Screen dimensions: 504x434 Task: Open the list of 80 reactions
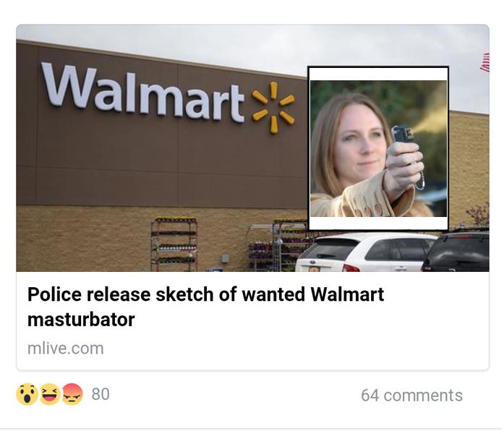101,394
